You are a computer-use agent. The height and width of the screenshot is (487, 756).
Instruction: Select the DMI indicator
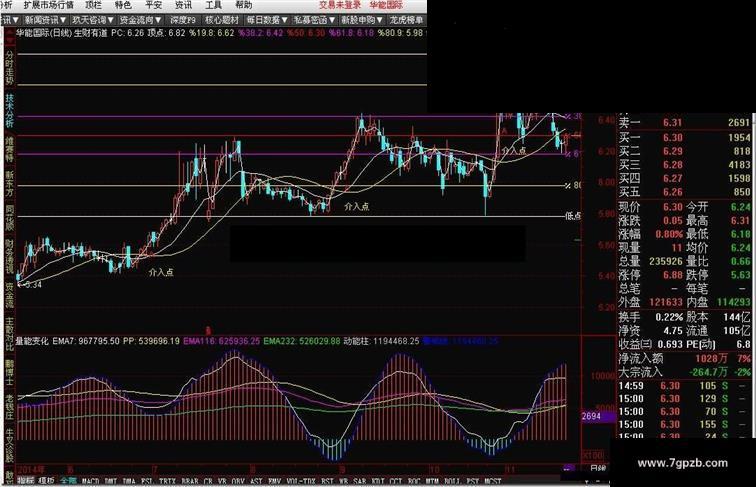click(x=111, y=481)
